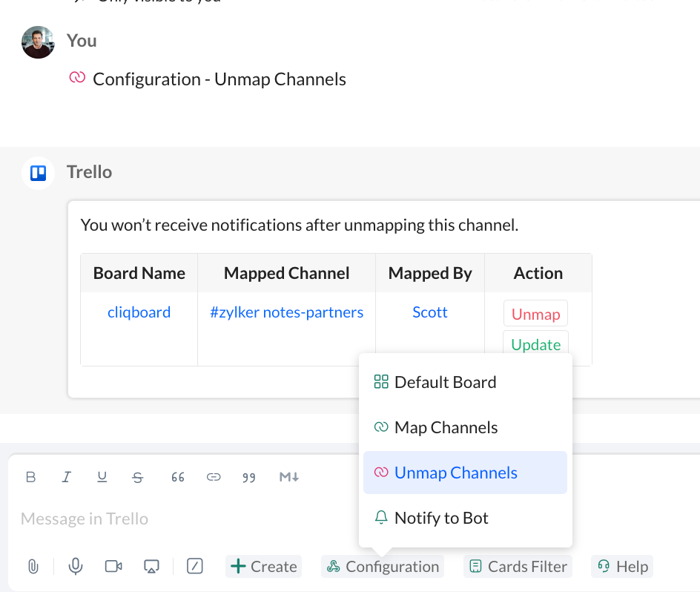The image size is (700, 592).
Task: Insert opening quote block icon
Action: (x=178, y=478)
